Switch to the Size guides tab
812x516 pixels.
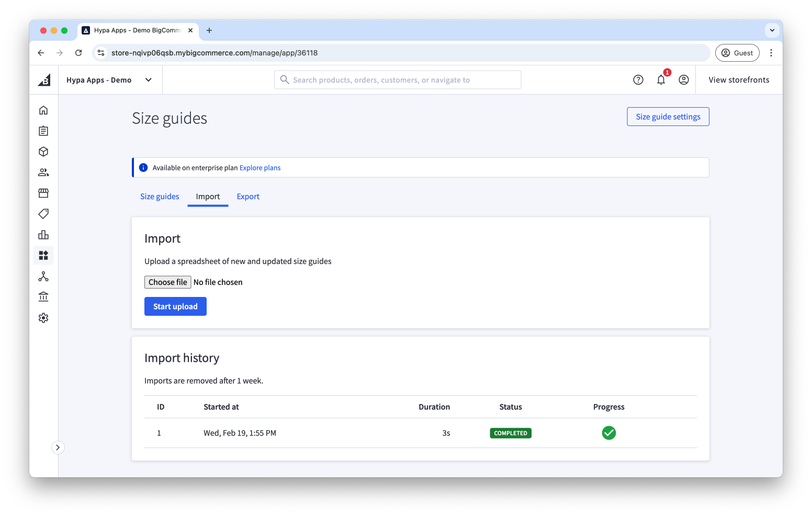[160, 197]
